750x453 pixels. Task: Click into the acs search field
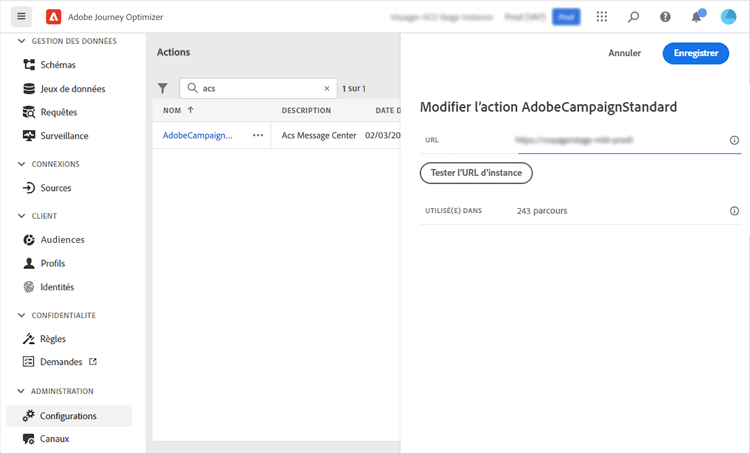click(x=258, y=88)
